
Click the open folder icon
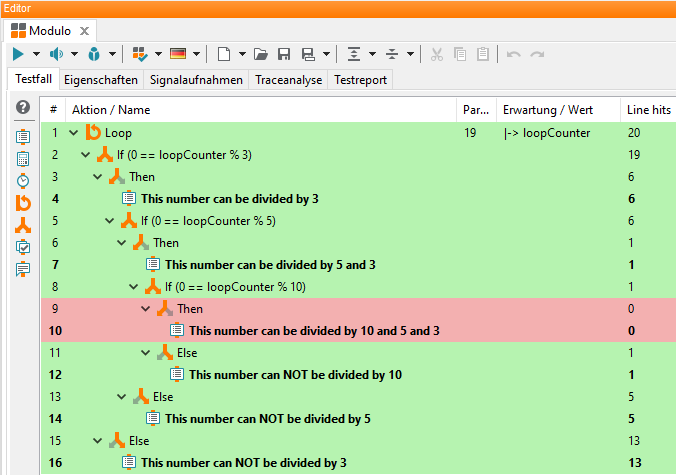click(x=261, y=54)
